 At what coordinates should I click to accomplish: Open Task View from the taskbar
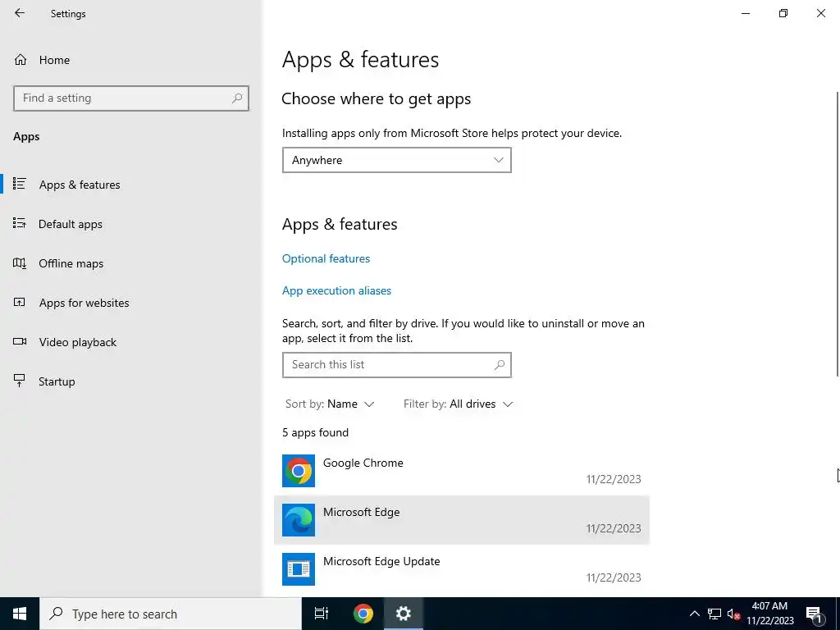322,614
